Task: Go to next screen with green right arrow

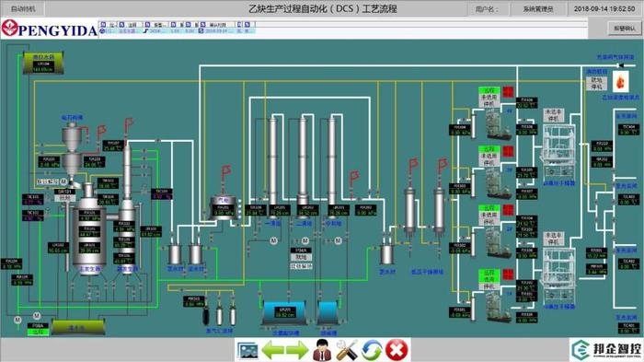Action: tap(297, 350)
